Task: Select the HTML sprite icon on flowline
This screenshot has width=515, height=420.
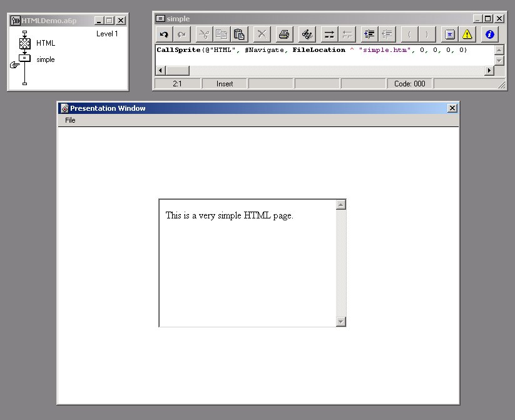Action: [x=24, y=43]
